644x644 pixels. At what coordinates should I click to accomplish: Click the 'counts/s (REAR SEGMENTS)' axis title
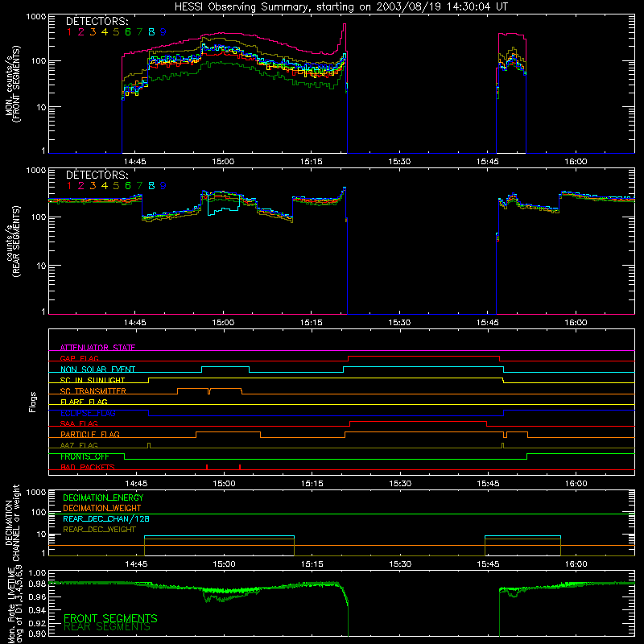tap(12, 242)
